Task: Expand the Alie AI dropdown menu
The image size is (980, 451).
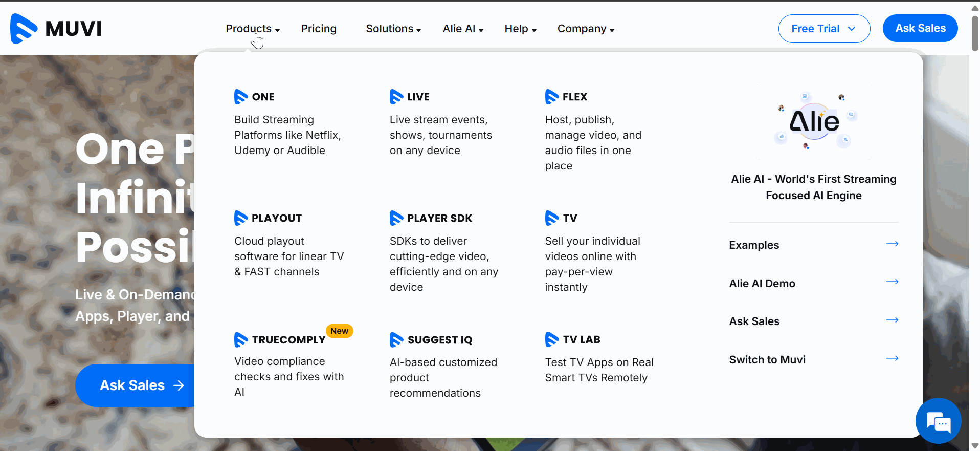Action: click(x=462, y=29)
